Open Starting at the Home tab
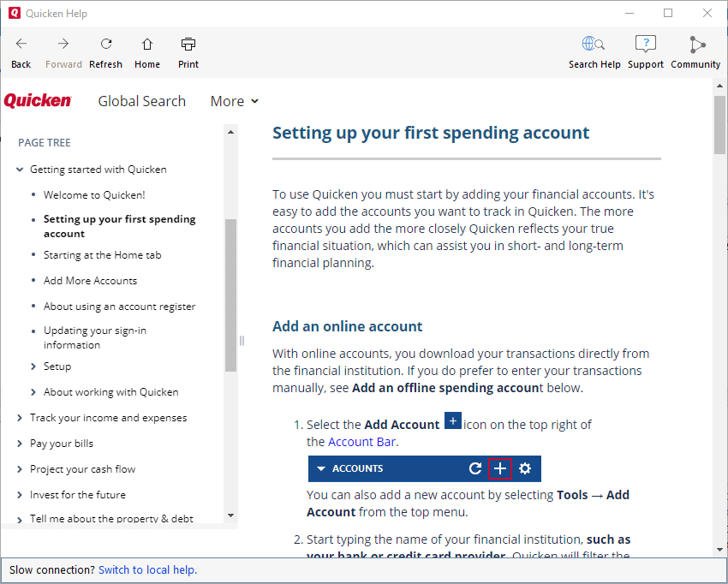 click(x=102, y=255)
